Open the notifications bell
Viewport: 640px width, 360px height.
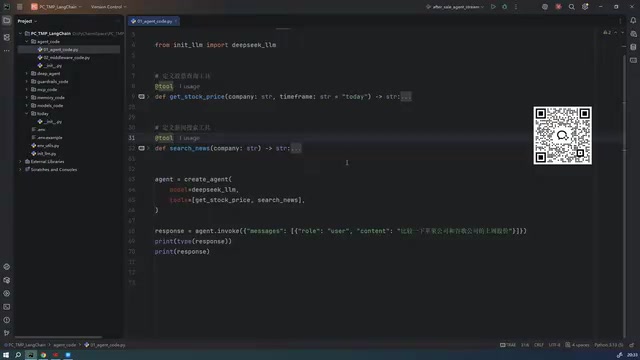coord(633,20)
